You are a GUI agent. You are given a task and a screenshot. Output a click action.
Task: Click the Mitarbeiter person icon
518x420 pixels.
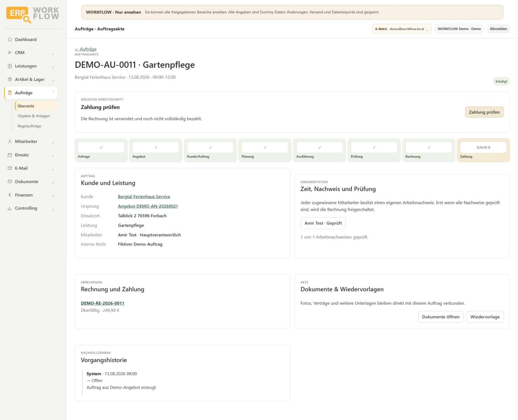[10, 142]
